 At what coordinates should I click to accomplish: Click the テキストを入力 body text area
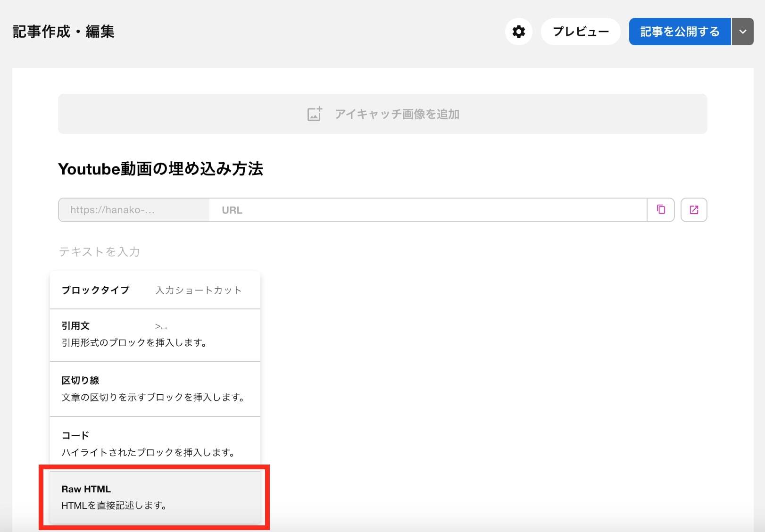[100, 251]
